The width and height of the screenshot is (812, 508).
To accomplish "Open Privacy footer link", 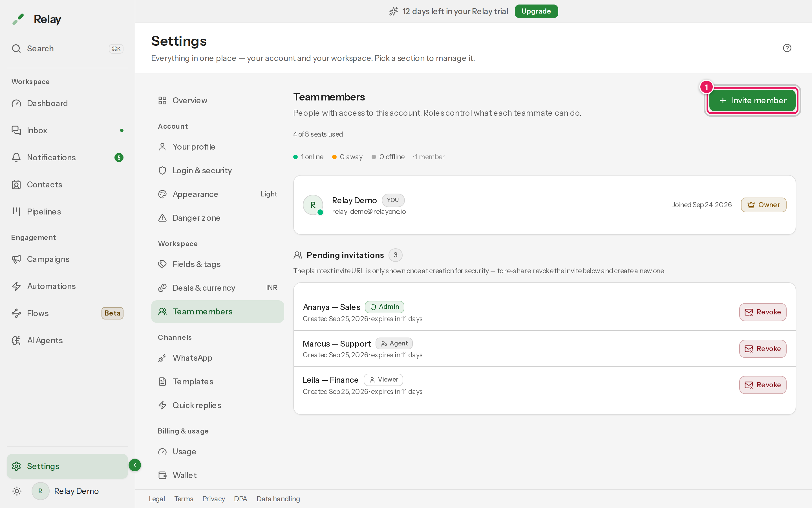I will (x=213, y=499).
